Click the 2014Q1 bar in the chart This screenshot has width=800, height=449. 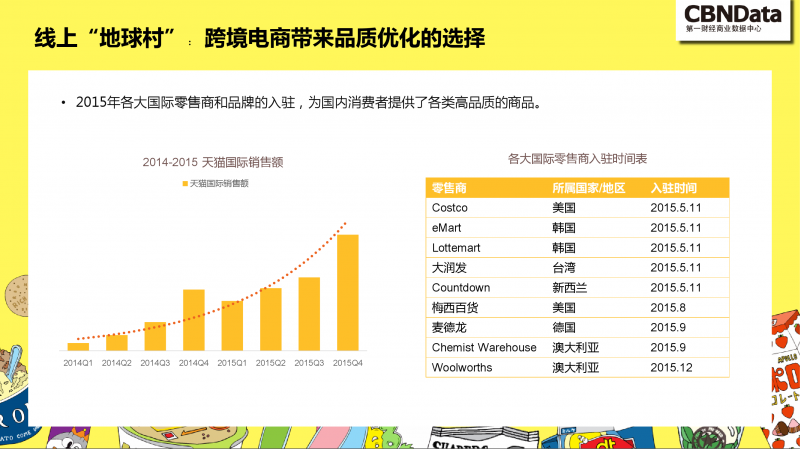[78, 346]
